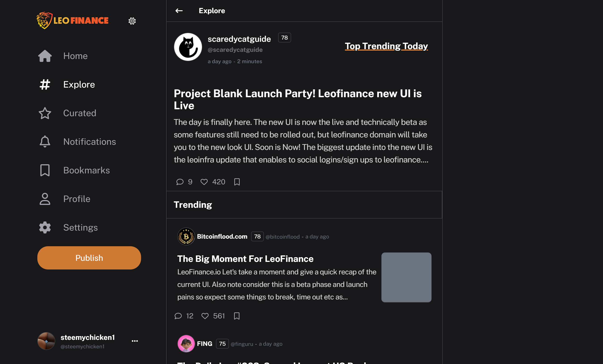The height and width of the screenshot is (364, 603).
Task: Like The Big Moment For LeoFinance post
Action: coord(205,316)
